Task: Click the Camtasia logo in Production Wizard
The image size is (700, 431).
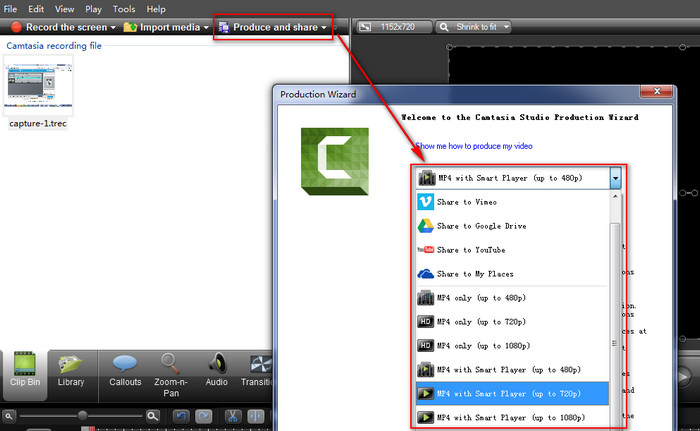Action: pos(335,161)
